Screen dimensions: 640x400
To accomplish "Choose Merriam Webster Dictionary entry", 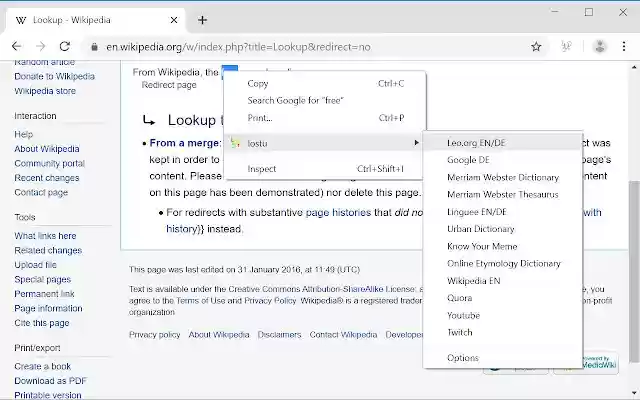I will point(503,178).
